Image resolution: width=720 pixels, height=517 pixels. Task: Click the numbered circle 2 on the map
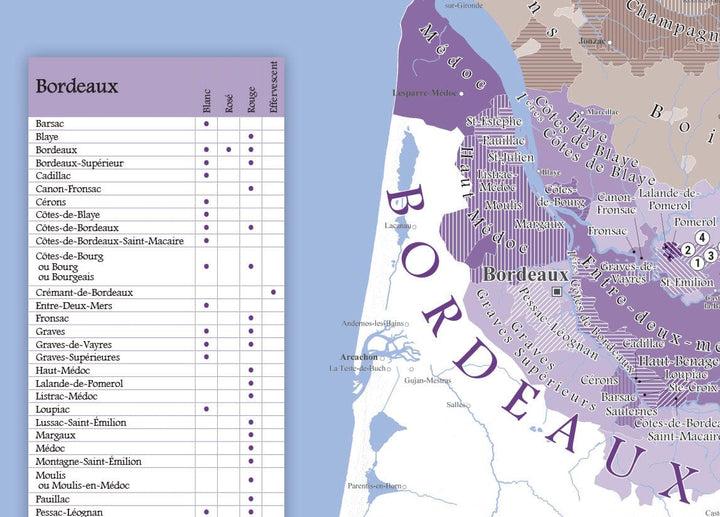click(687, 250)
